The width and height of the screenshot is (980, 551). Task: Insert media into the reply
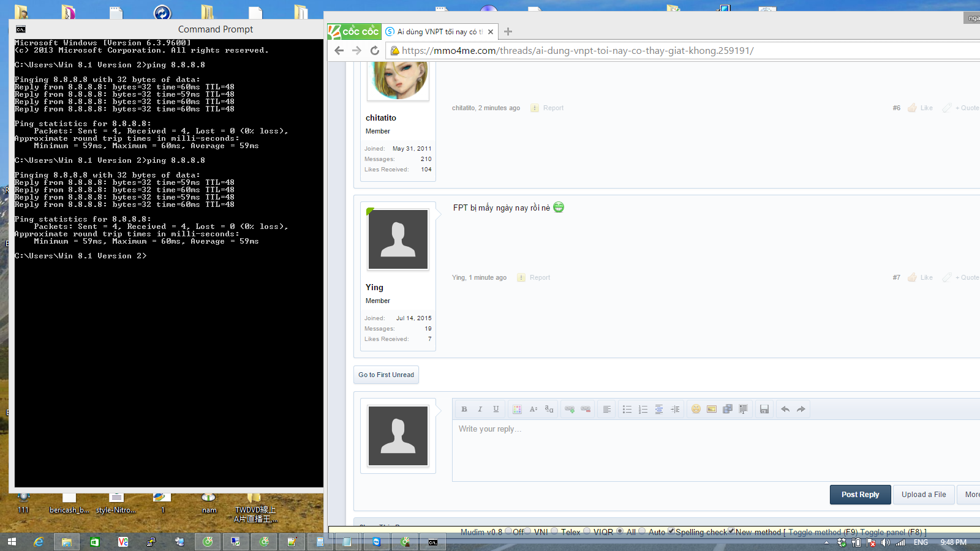(728, 409)
